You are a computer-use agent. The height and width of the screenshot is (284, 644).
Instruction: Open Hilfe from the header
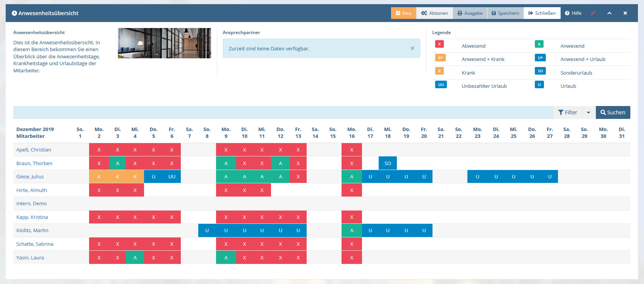click(x=573, y=13)
